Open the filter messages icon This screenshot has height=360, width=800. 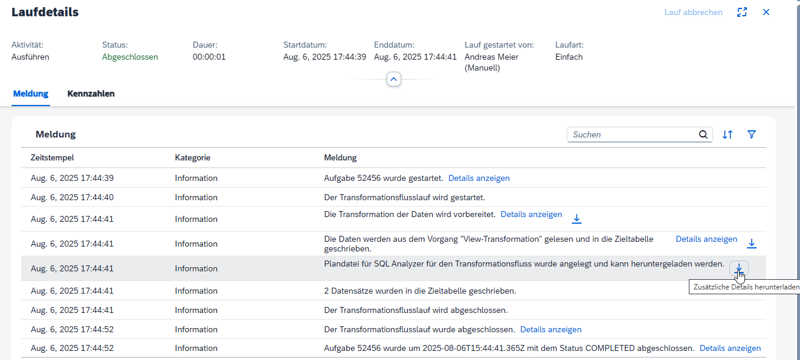[x=751, y=135]
